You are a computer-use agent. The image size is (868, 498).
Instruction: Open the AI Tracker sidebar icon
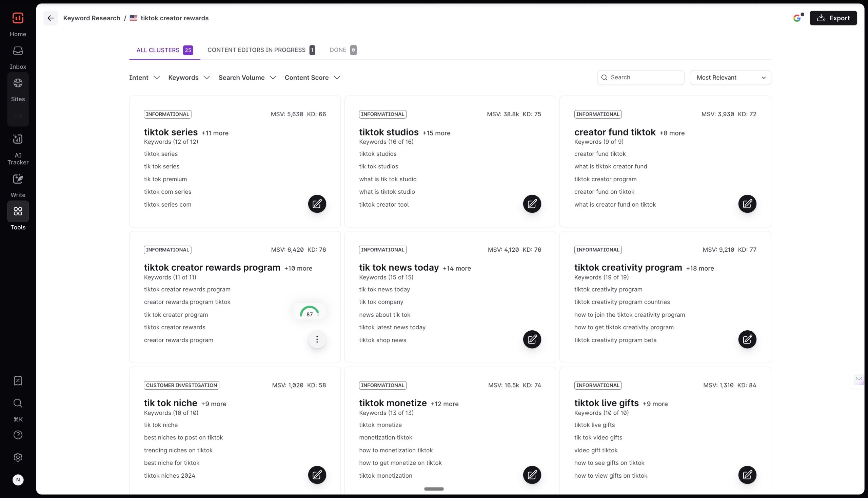click(x=18, y=139)
